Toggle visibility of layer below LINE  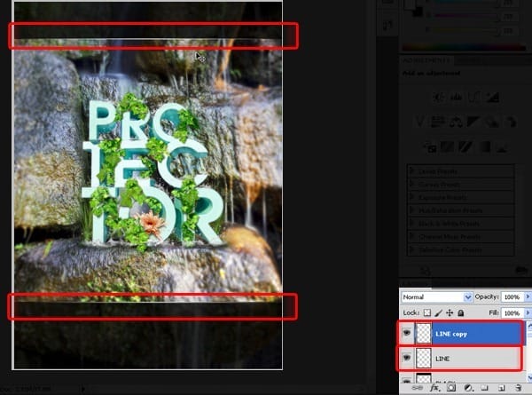(406, 379)
